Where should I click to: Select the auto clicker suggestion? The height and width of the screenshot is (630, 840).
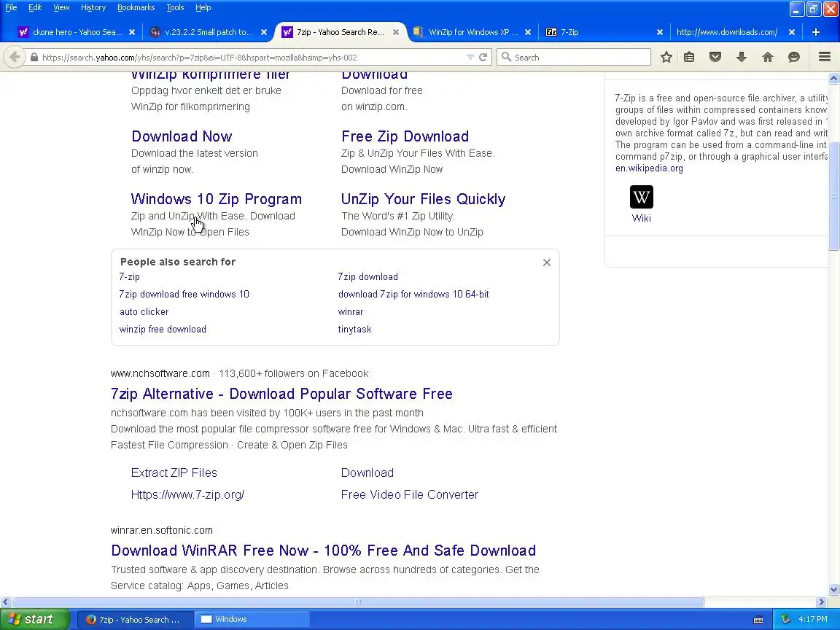click(x=144, y=312)
